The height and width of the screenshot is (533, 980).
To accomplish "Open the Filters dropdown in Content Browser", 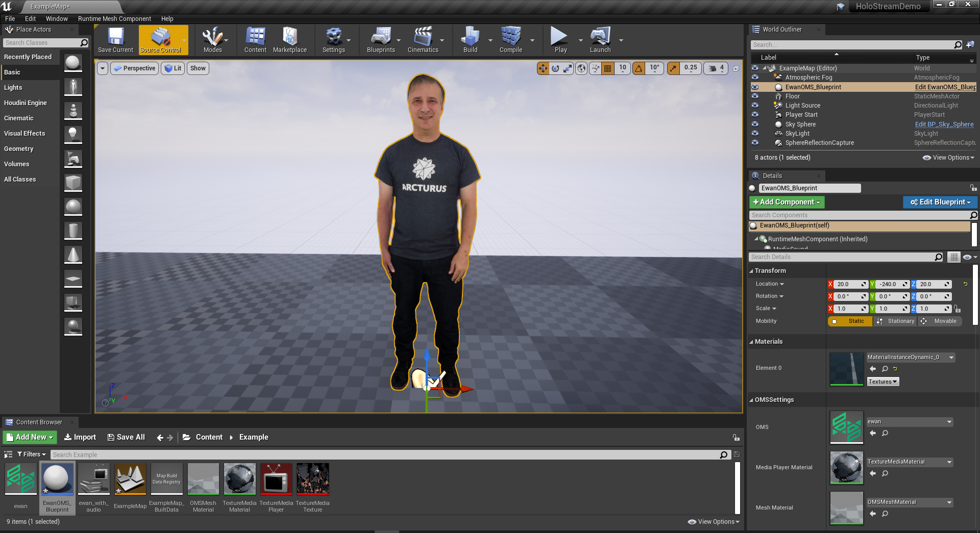I will pos(32,454).
